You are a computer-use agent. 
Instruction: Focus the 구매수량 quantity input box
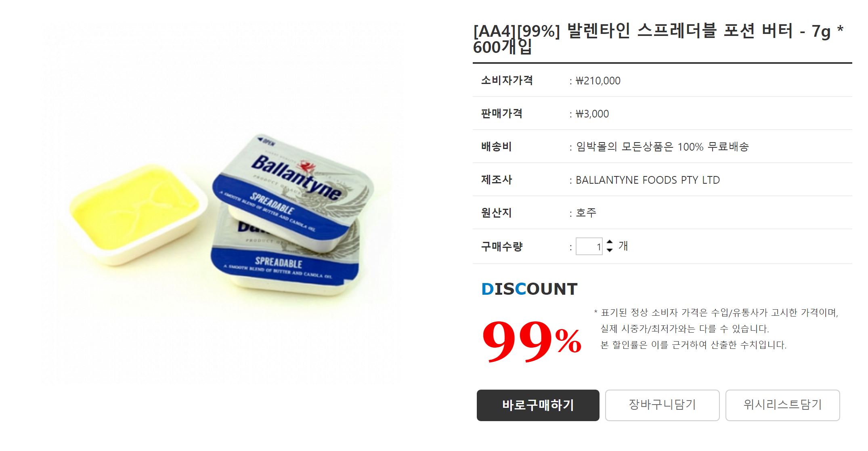click(x=589, y=246)
